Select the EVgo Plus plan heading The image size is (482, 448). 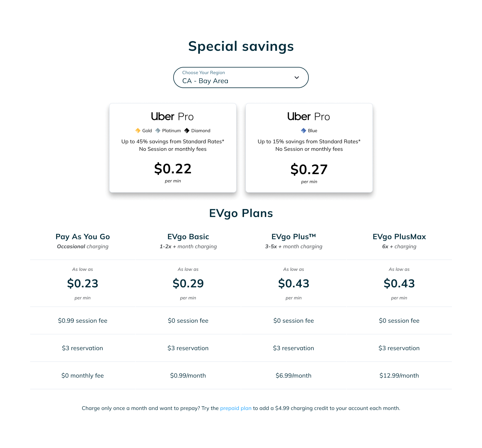(x=294, y=237)
